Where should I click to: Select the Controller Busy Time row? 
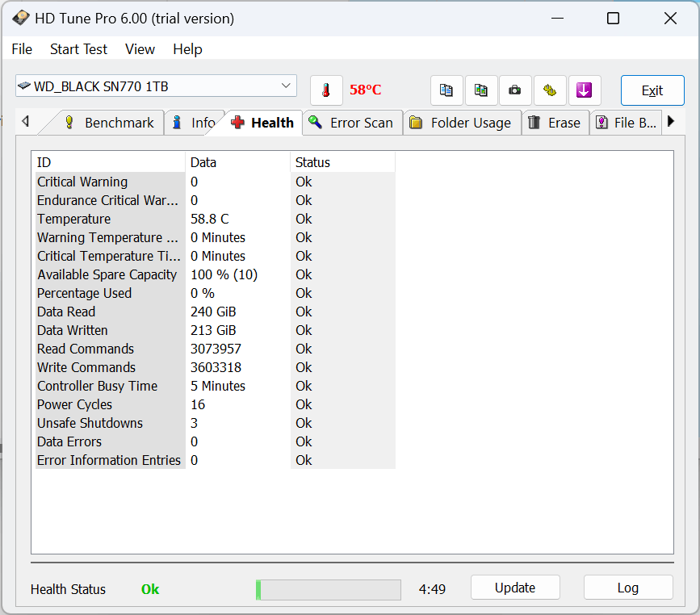[x=216, y=386]
